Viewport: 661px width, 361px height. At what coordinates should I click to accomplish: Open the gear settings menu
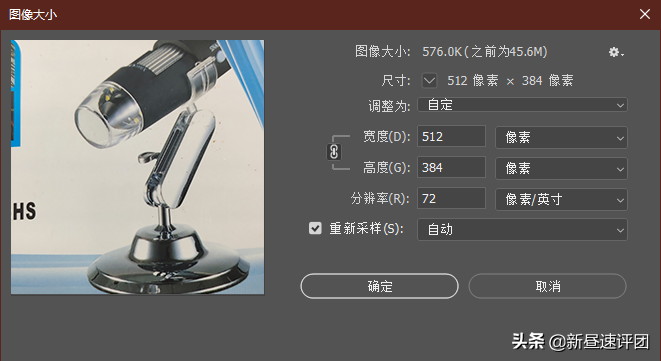point(616,52)
